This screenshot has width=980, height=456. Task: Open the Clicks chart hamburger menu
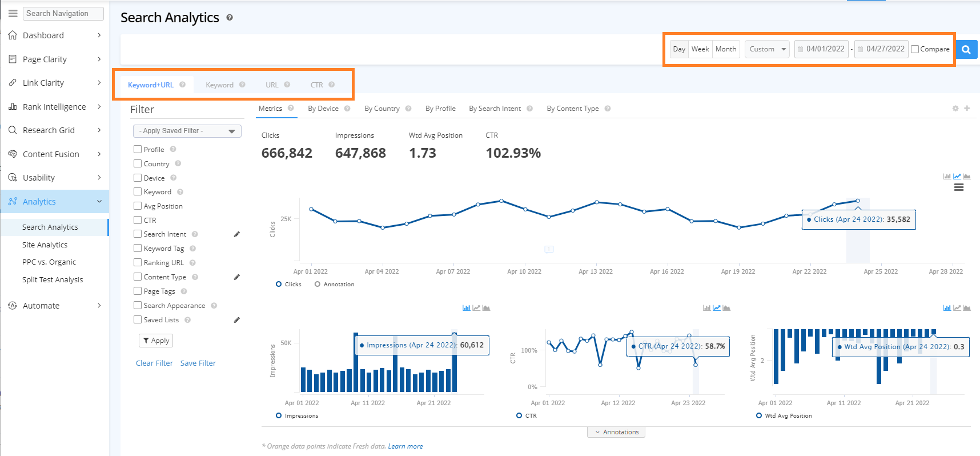pyautogui.click(x=958, y=187)
